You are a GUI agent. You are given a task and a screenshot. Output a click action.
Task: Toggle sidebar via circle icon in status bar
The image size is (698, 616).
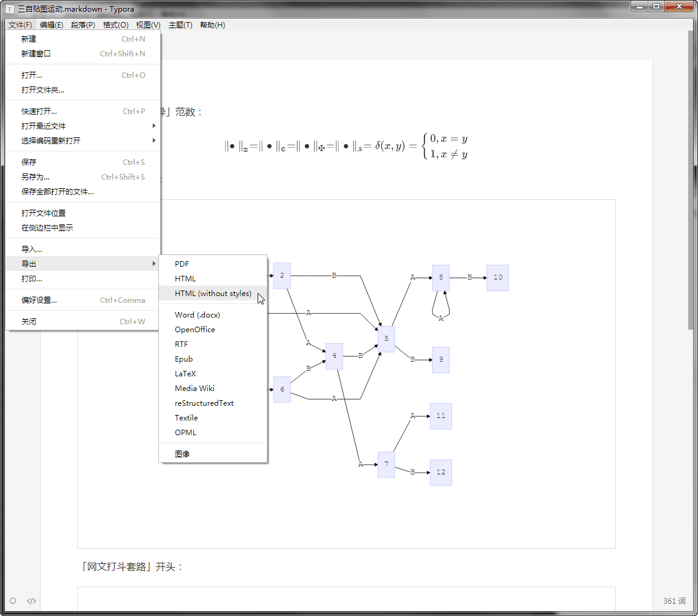pyautogui.click(x=13, y=601)
